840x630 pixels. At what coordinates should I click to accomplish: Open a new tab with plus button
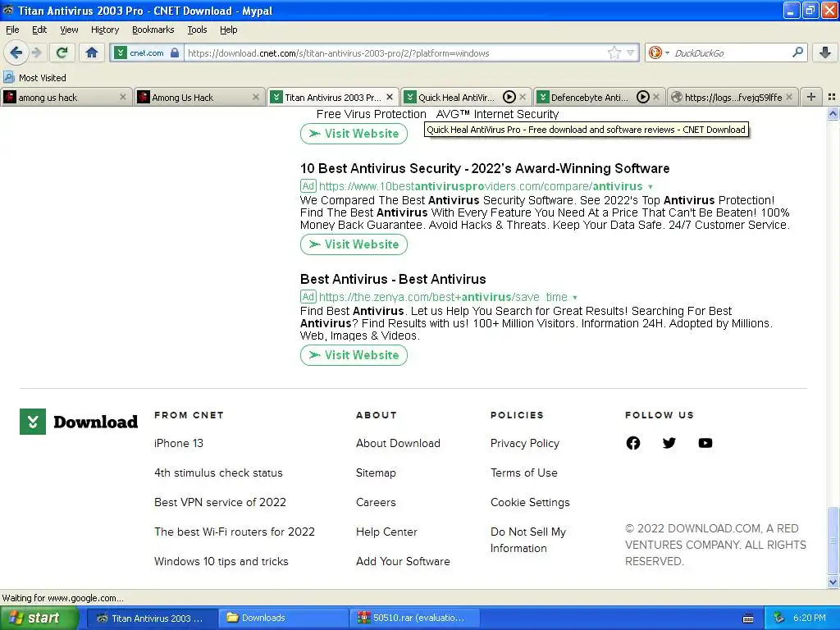coord(811,97)
